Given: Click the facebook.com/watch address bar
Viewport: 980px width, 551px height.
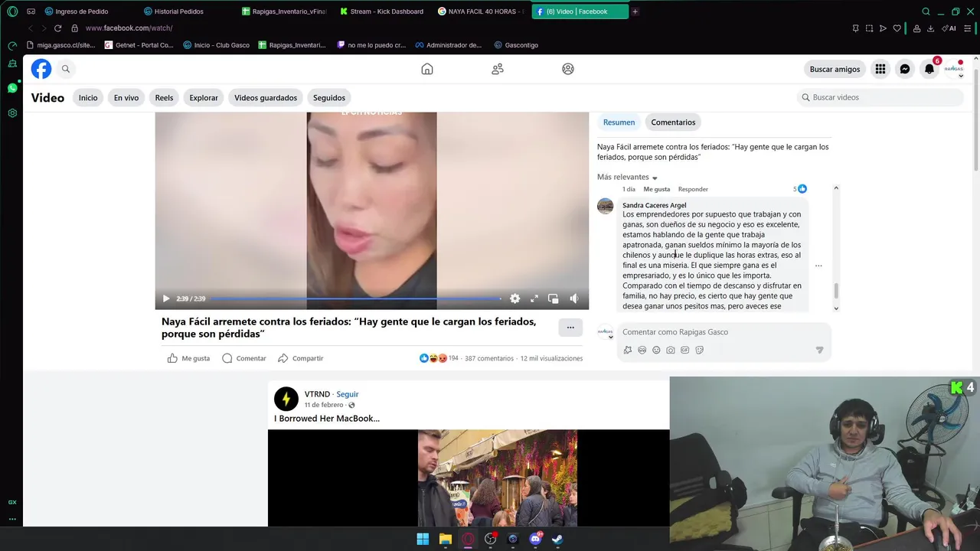Looking at the screenshot, I should point(129,28).
